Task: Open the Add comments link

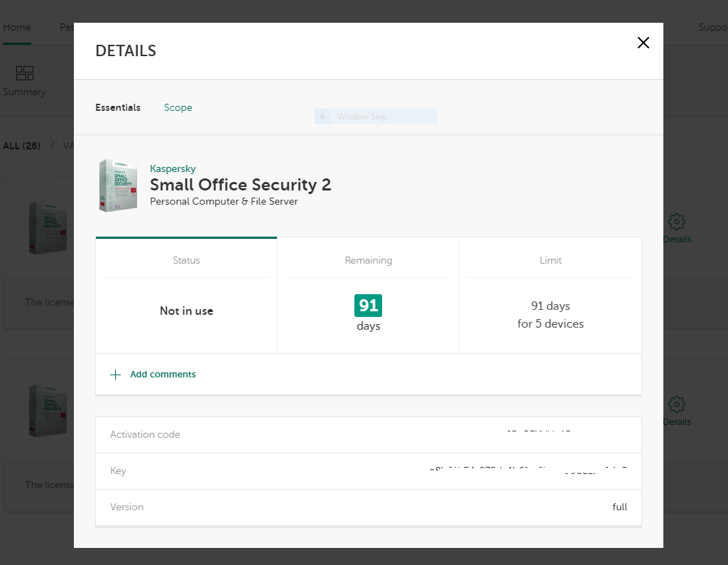Action: (x=163, y=375)
